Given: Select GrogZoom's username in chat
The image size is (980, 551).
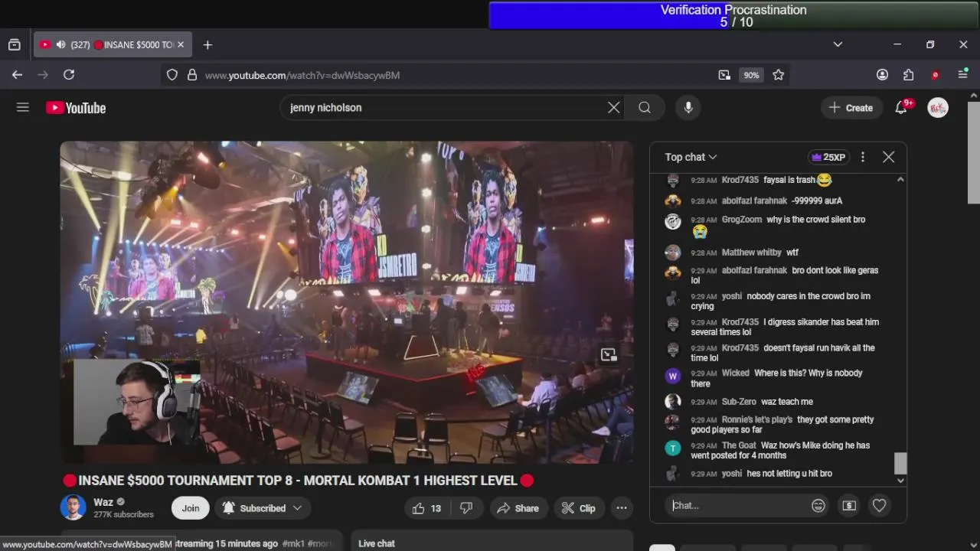Looking at the screenshot, I should [x=742, y=220].
